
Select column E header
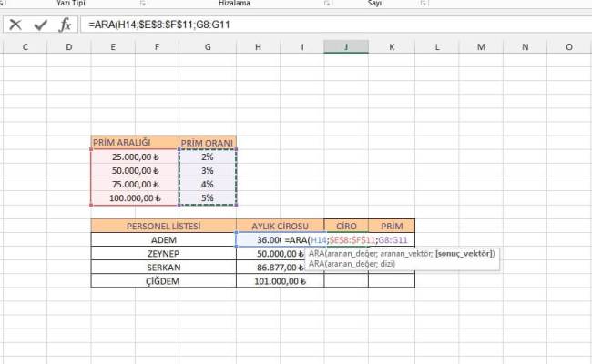[113, 47]
